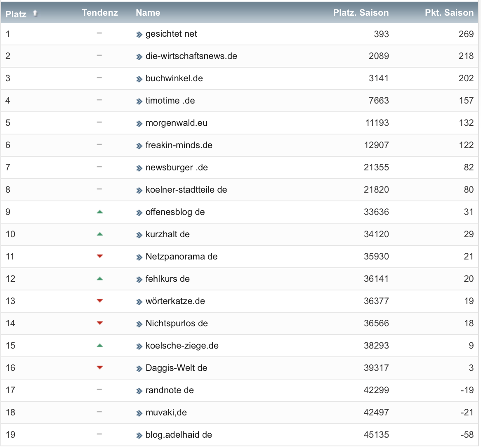Click chevron icon before Nichtspurlos de

[x=139, y=324]
